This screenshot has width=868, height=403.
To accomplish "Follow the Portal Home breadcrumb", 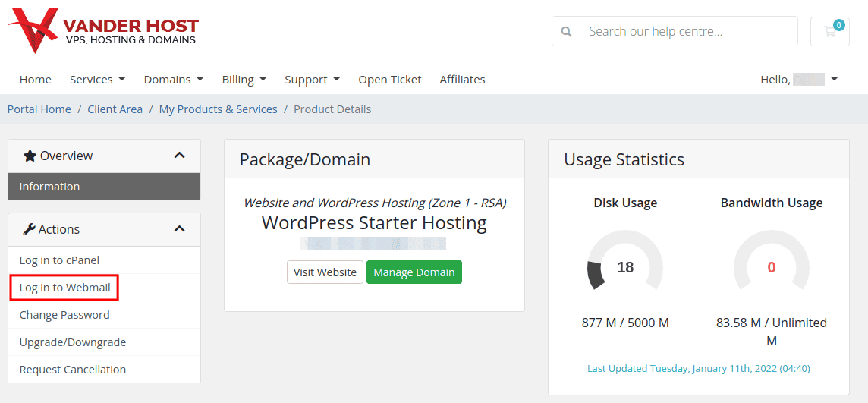I will pos(39,109).
